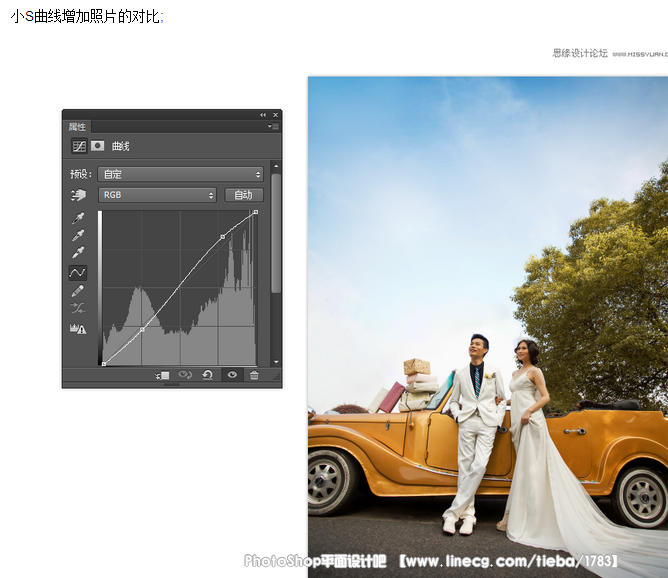Click the vertical scrollbar thumb in Properties panel
Image resolution: width=668 pixels, height=578 pixels.
276,233
